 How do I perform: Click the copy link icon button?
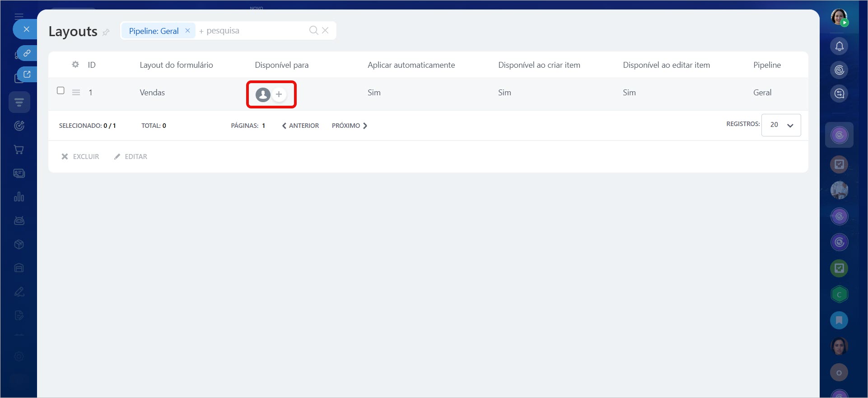pos(27,53)
